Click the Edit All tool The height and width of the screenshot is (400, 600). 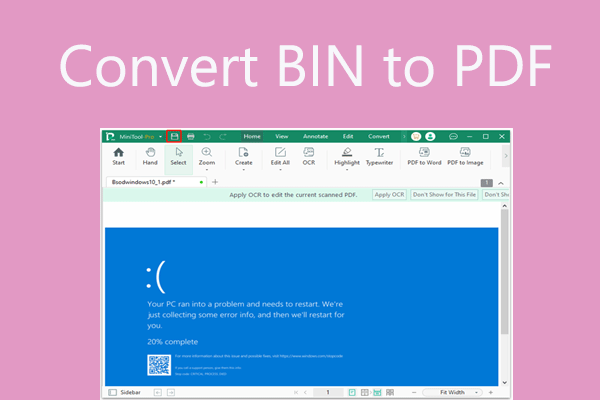pyautogui.click(x=280, y=155)
